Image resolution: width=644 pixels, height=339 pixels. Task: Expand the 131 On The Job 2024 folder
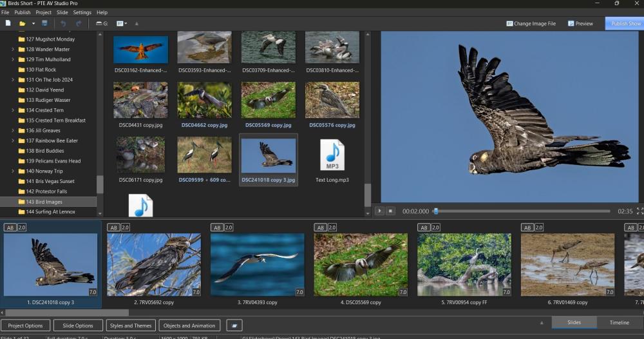[x=13, y=80]
